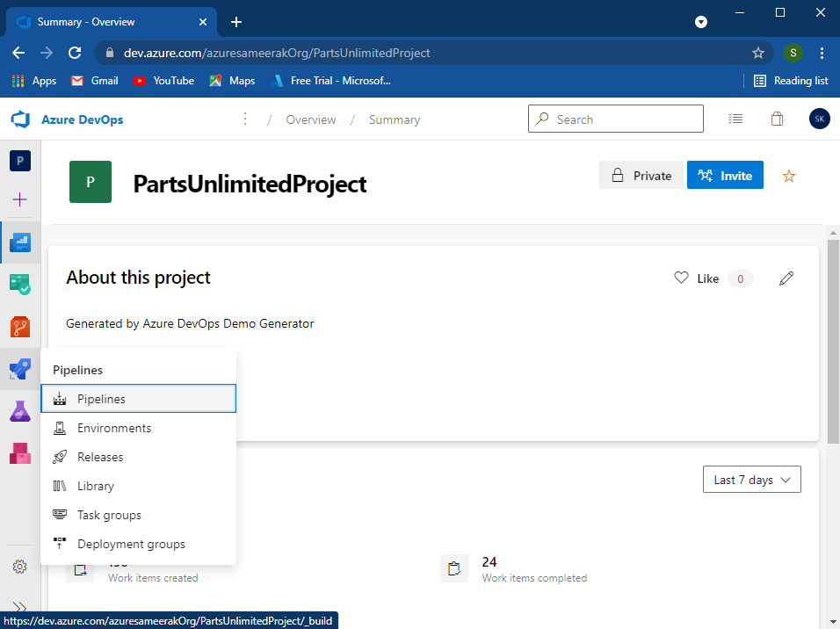Edit the project description with the pencil icon
This screenshot has width=840, height=629.
click(x=786, y=278)
